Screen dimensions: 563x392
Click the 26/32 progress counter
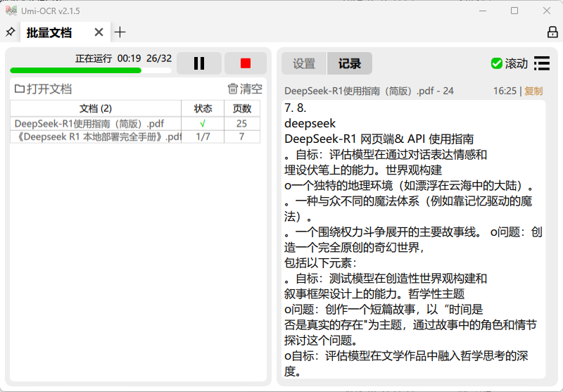pyautogui.click(x=159, y=58)
